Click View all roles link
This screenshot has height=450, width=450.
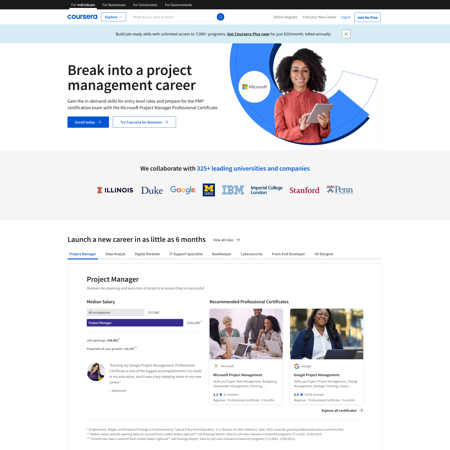click(x=226, y=240)
